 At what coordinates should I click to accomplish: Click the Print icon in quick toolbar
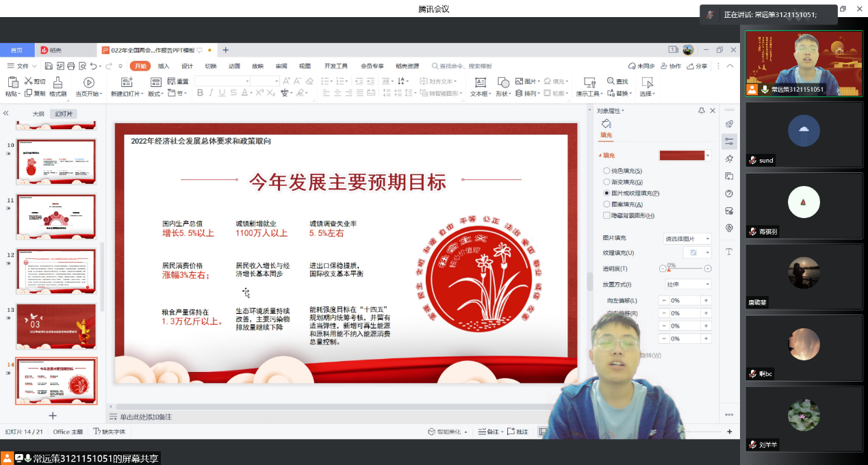71,66
